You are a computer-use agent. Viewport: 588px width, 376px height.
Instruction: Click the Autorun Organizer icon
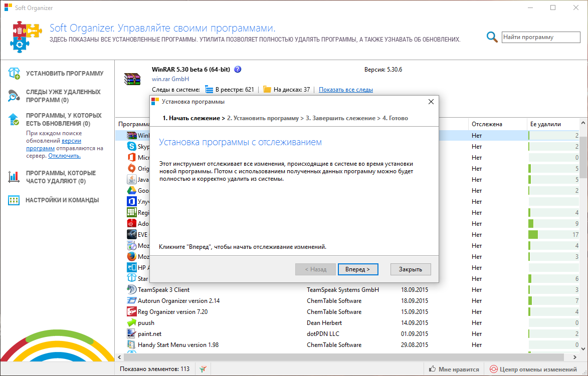pos(132,301)
